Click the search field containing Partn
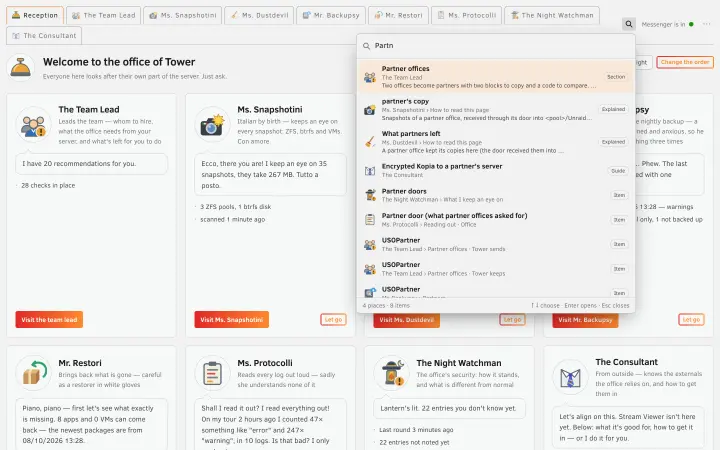Viewport: 720px width, 450px height. [496, 45]
